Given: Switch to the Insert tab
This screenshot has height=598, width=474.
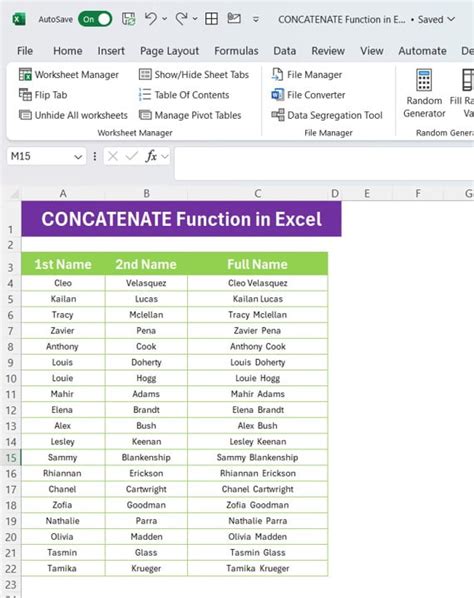Looking at the screenshot, I should click(111, 51).
